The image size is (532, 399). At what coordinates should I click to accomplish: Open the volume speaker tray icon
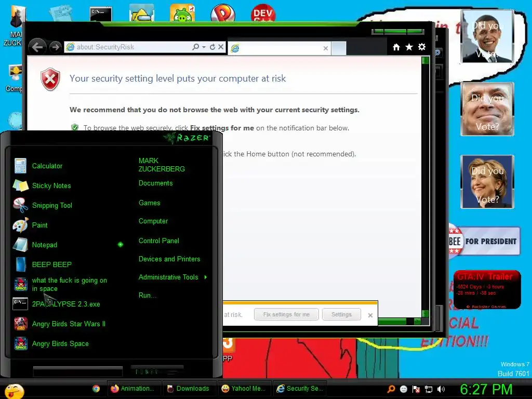tap(441, 389)
